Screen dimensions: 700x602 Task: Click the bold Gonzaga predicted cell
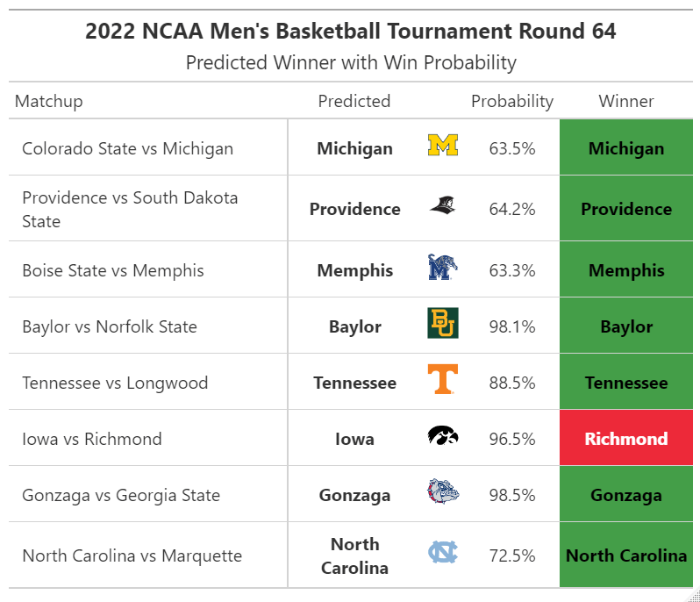(x=355, y=495)
